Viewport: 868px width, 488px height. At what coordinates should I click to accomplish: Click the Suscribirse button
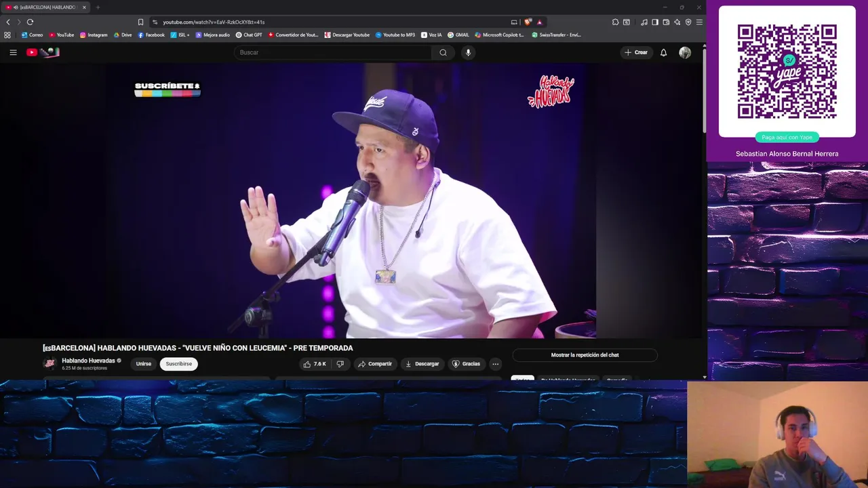click(x=179, y=364)
